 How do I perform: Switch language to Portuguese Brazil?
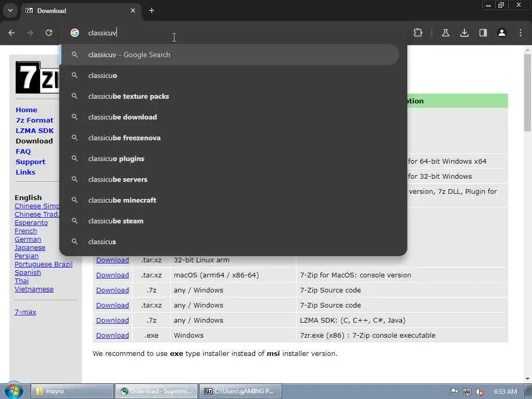(x=44, y=264)
